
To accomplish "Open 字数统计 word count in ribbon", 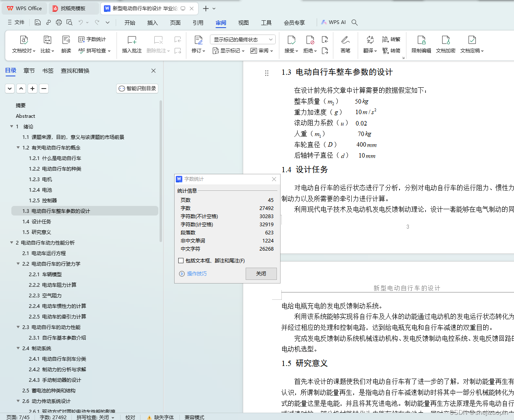I will pyautogui.click(x=92, y=39).
